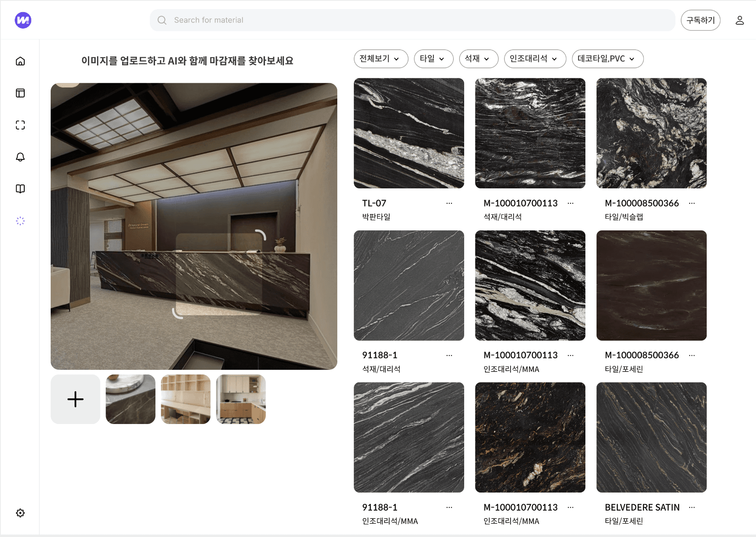756x537 pixels.
Task: Open more options for 91188-1 인조대리석/MMA
Action: [x=449, y=507]
